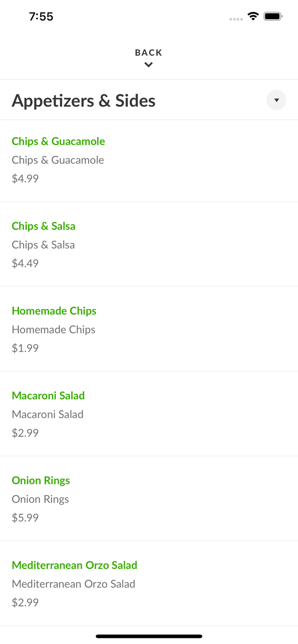Tap the battery icon in the status bar
The height and width of the screenshot is (644, 298).
273,16
